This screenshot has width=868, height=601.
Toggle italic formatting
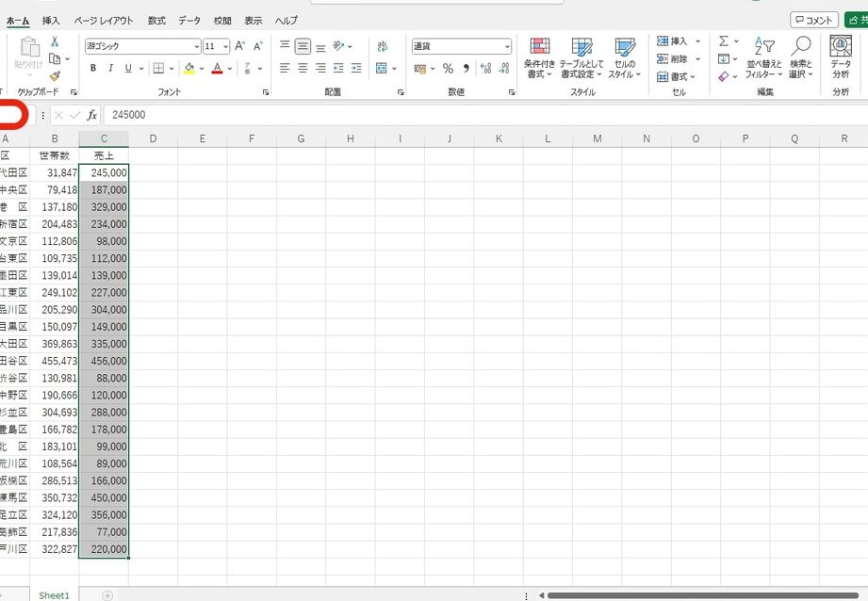click(110, 68)
